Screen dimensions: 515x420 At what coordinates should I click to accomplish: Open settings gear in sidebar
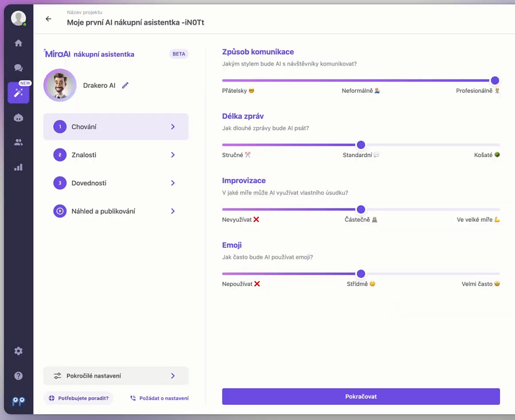point(19,351)
